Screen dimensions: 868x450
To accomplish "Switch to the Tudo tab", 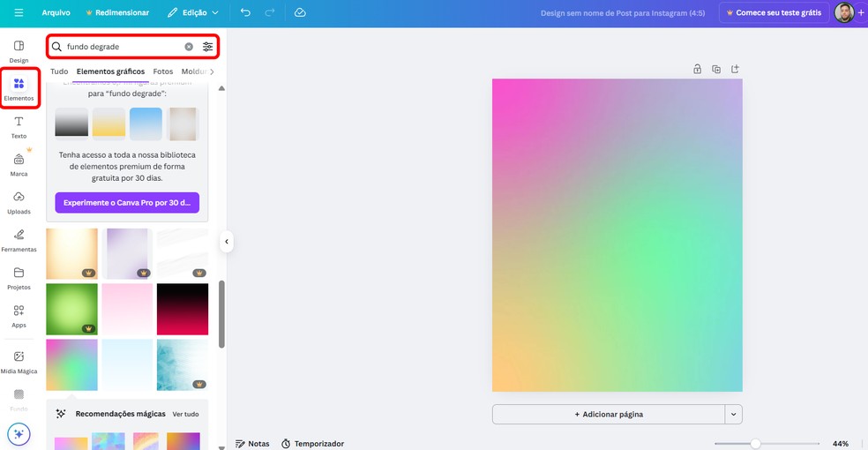I will pos(59,71).
